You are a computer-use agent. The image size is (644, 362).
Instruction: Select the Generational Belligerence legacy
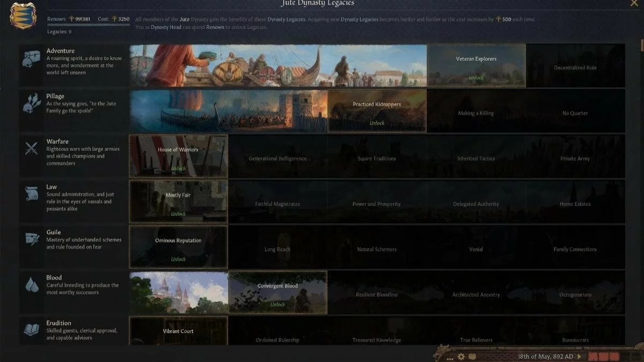[x=277, y=156]
